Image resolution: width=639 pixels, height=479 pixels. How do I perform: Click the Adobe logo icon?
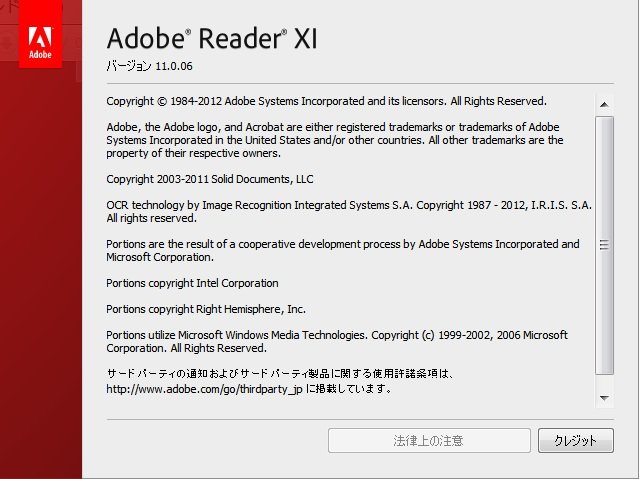[x=40, y=34]
